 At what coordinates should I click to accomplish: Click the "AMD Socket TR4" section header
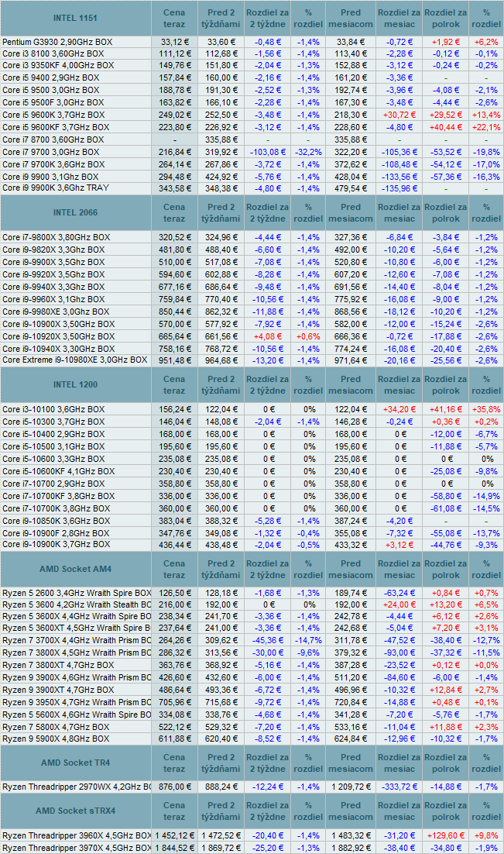coord(76,763)
